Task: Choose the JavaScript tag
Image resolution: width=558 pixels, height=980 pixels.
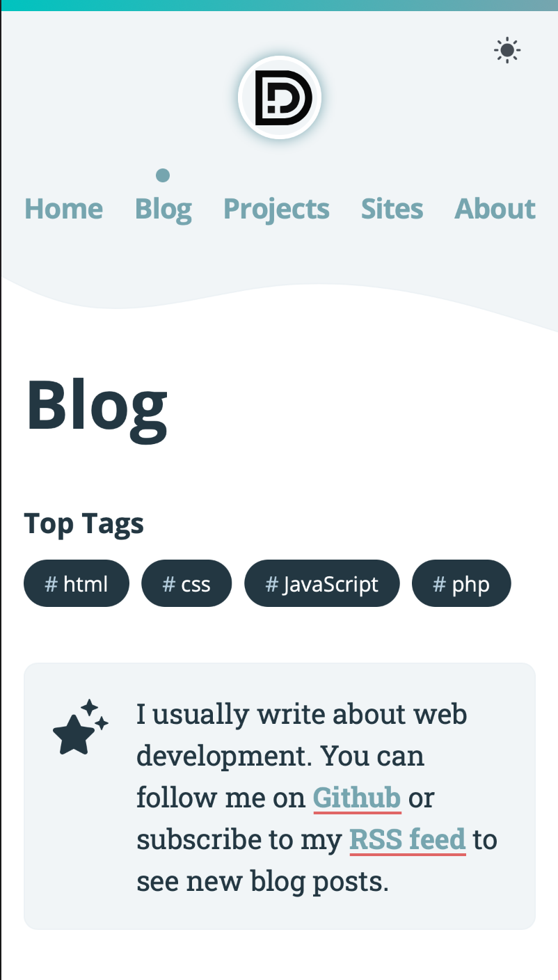Action: pos(322,583)
